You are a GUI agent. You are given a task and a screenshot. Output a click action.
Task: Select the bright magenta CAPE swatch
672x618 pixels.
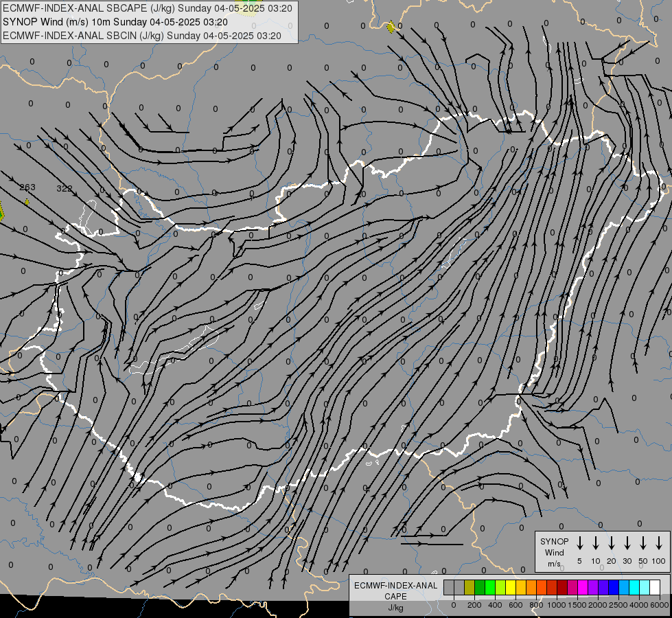tap(583, 587)
